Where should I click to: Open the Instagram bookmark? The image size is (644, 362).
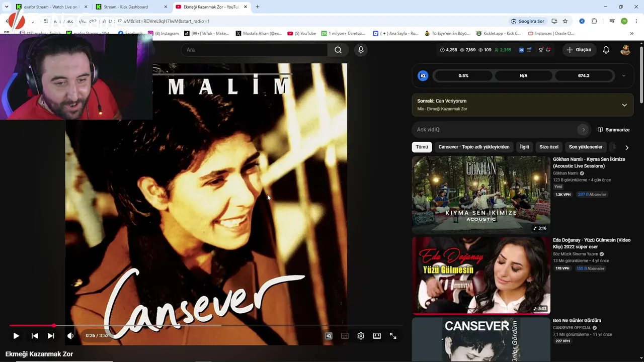pos(164,34)
